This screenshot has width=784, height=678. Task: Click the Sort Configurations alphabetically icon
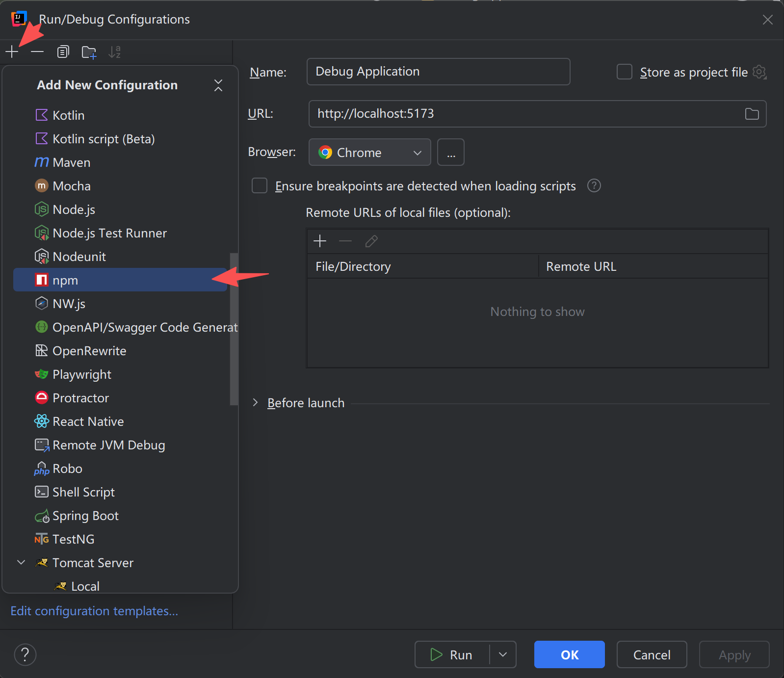pos(114,52)
